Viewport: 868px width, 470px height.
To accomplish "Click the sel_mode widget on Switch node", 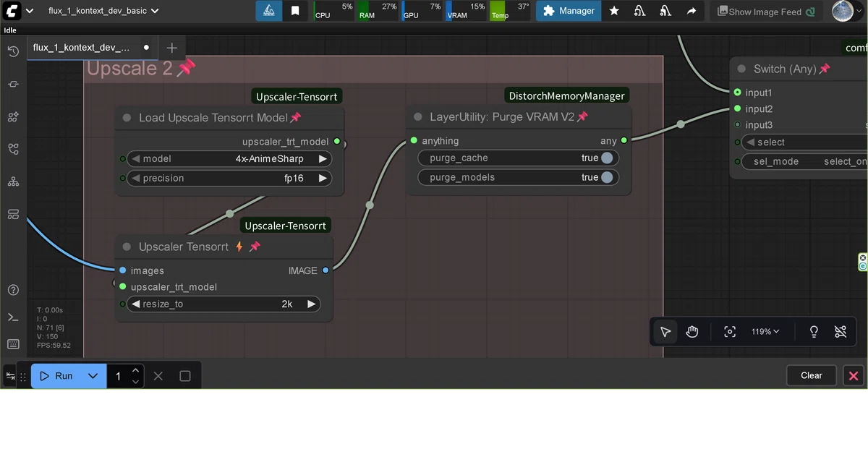I will point(804,161).
